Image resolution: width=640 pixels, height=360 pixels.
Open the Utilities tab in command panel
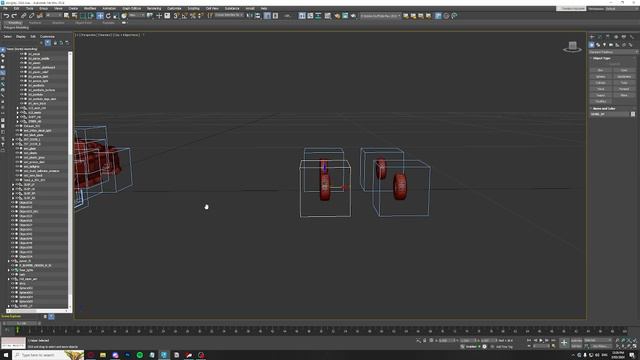point(631,37)
